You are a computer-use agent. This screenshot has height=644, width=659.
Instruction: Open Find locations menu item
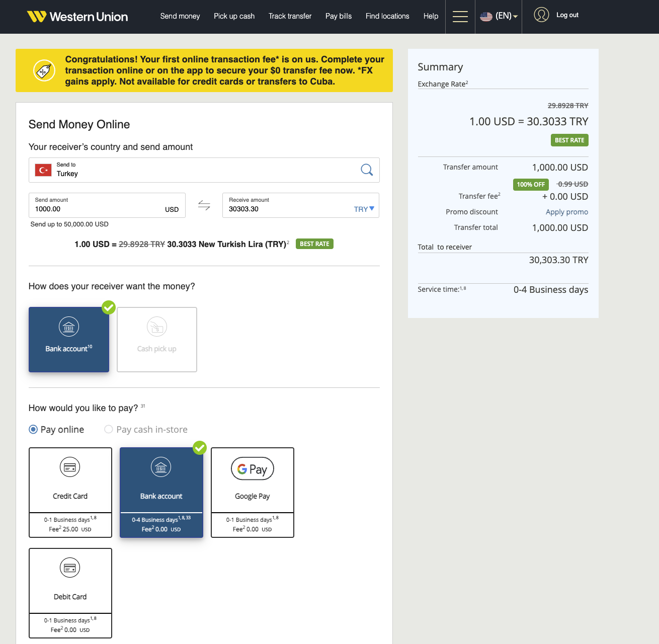pos(387,16)
